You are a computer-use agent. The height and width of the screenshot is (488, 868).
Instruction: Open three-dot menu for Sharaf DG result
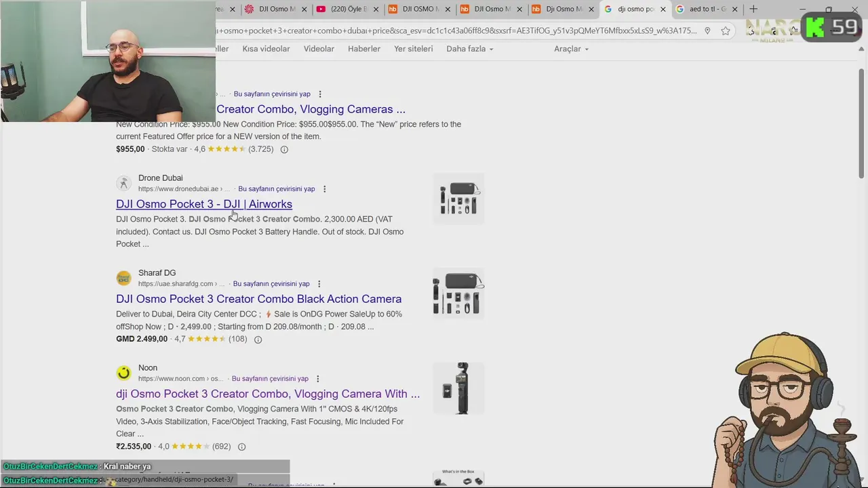point(319,284)
